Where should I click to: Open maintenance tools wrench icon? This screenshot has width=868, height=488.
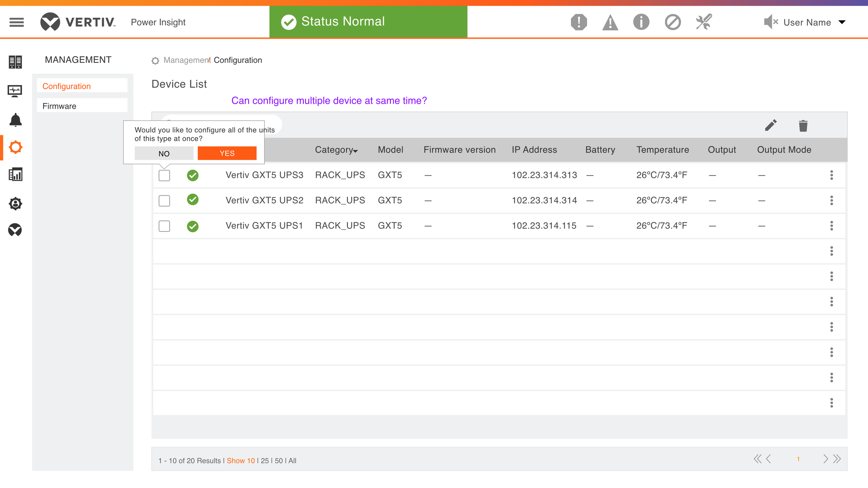(704, 22)
